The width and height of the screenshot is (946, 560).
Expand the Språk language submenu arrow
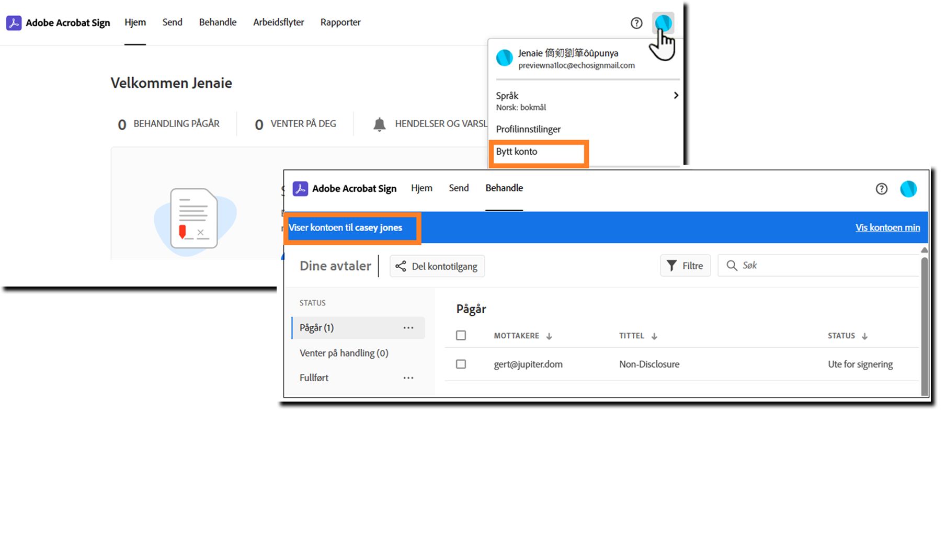click(x=676, y=95)
